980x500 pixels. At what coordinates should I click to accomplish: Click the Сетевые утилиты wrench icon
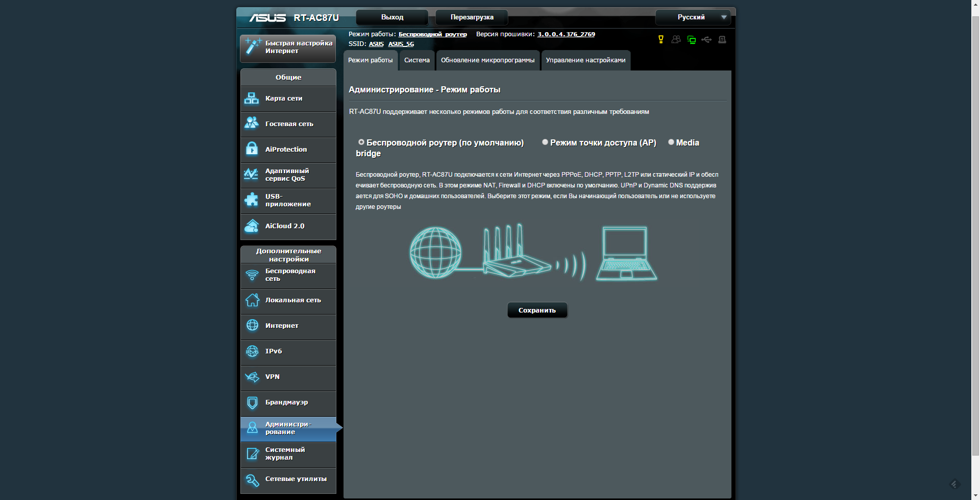pos(253,480)
